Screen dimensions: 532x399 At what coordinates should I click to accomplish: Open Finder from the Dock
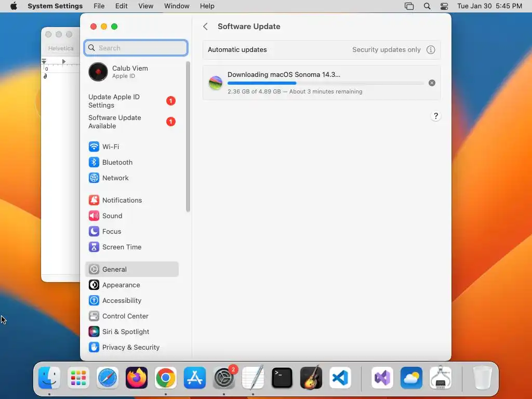(49, 378)
